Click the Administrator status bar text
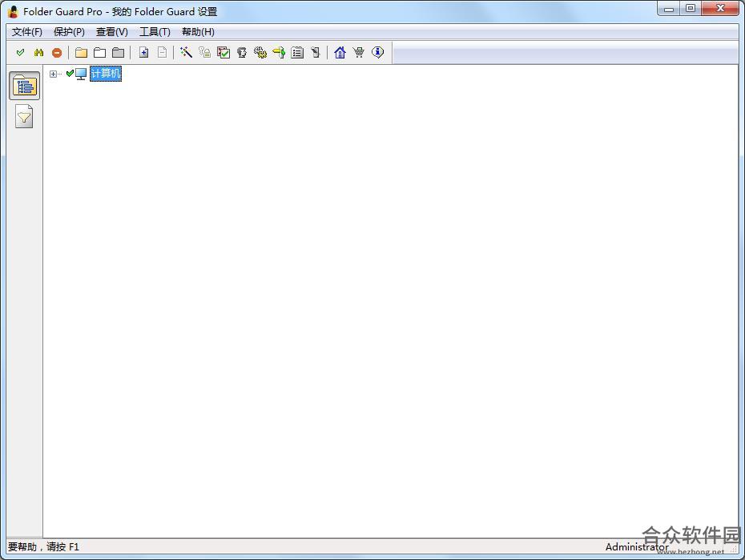Image resolution: width=745 pixels, height=560 pixels. [637, 546]
